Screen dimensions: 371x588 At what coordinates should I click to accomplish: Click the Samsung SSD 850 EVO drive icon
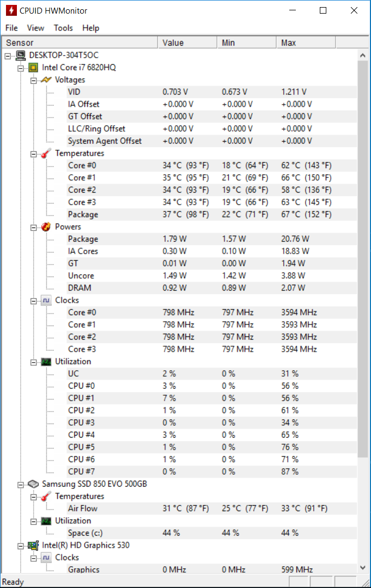coord(33,484)
